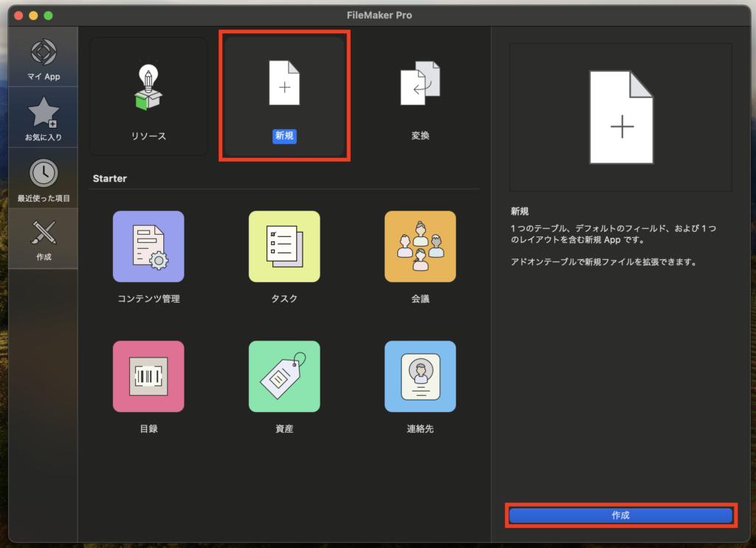Click the FileMaker Pro window title
This screenshot has width=756, height=548.
coord(379,15)
